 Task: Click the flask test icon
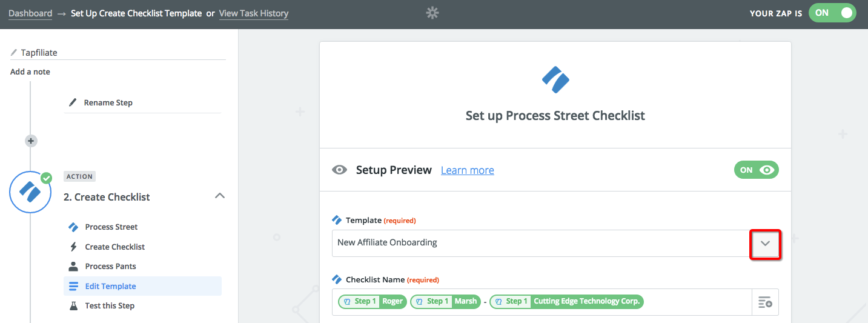(x=73, y=305)
